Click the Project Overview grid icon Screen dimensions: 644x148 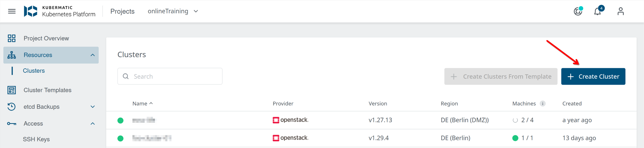coord(11,38)
